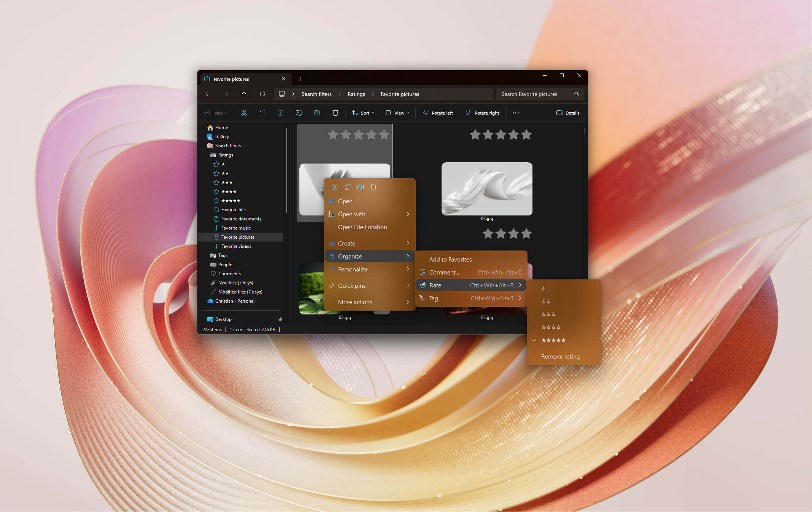Viewport: 812px width, 512px height.
Task: Select Open File Location in the context menu
Action: pos(369,227)
